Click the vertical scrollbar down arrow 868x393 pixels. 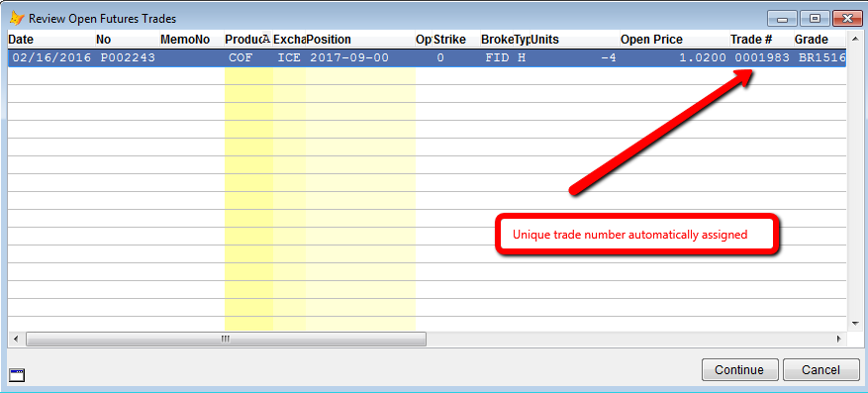[855, 324]
